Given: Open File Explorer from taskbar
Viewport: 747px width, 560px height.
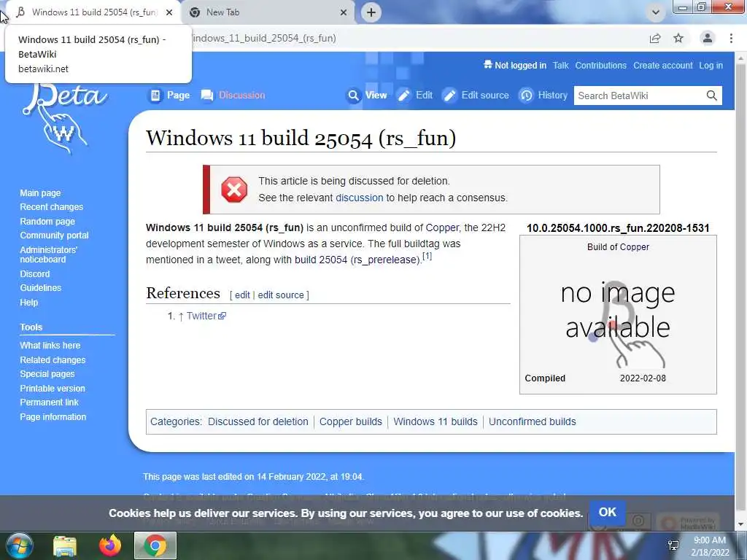Looking at the screenshot, I should [x=65, y=546].
